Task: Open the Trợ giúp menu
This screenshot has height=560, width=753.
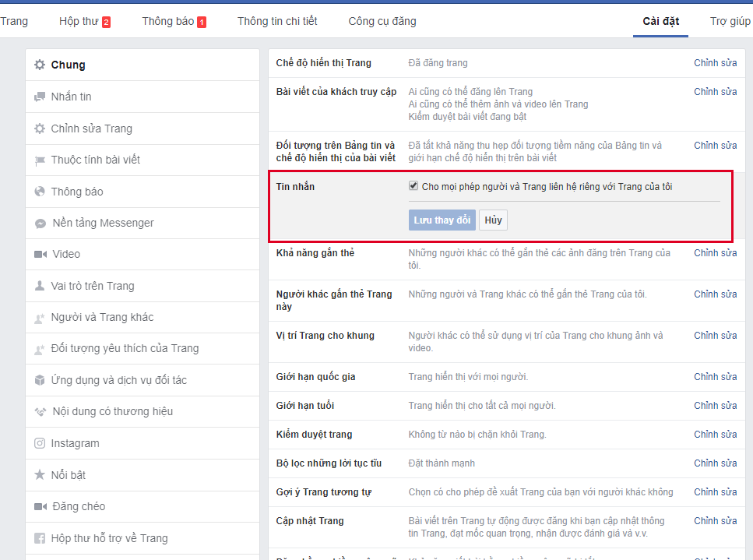Action: pyautogui.click(x=730, y=21)
